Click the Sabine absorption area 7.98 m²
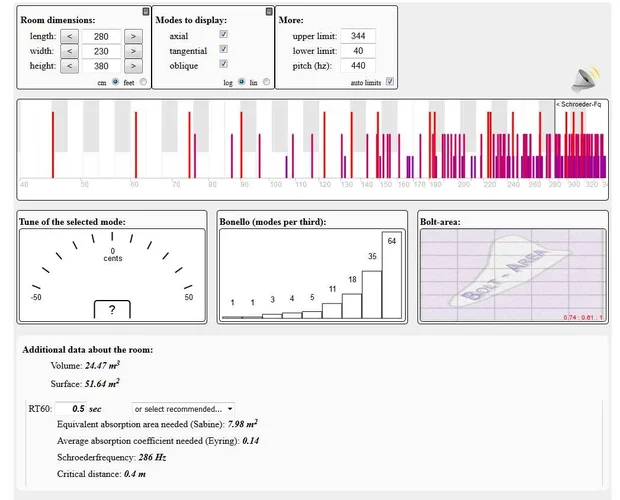 pyautogui.click(x=243, y=424)
